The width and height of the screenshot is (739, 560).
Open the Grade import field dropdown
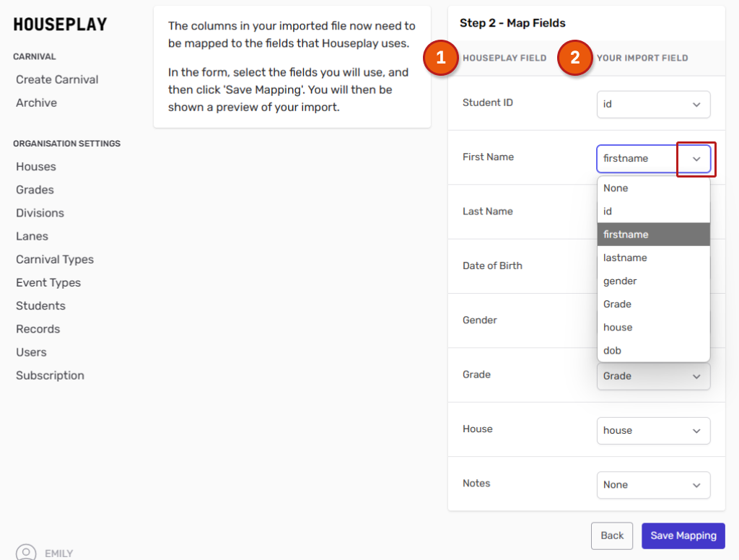pos(653,376)
